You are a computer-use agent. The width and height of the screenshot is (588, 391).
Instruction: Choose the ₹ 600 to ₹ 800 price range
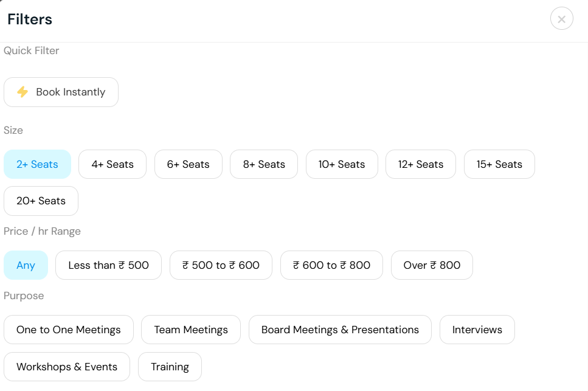coord(331,265)
